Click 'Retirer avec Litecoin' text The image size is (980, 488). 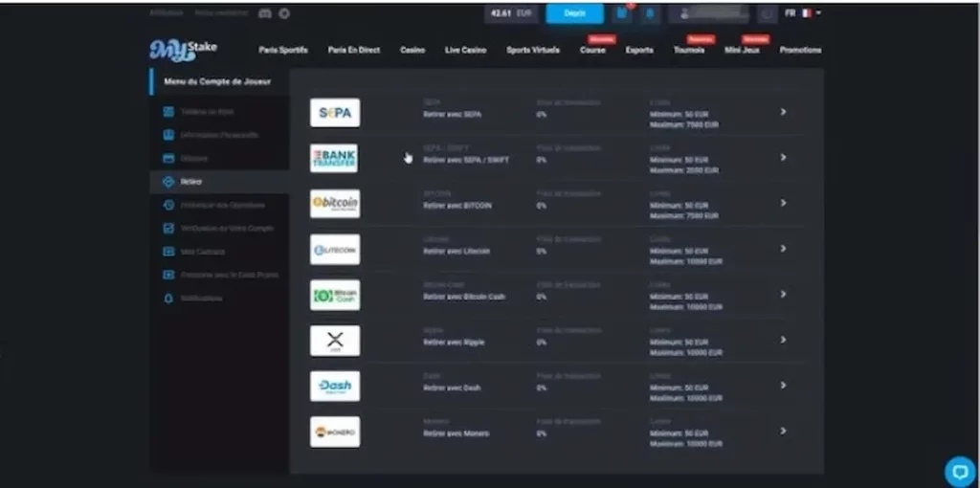pyautogui.click(x=457, y=252)
